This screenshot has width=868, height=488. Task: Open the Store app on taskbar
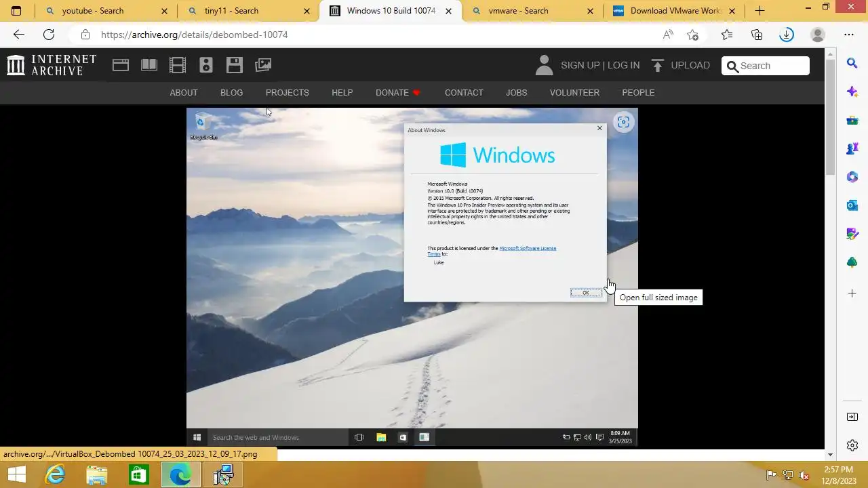pos(138,474)
